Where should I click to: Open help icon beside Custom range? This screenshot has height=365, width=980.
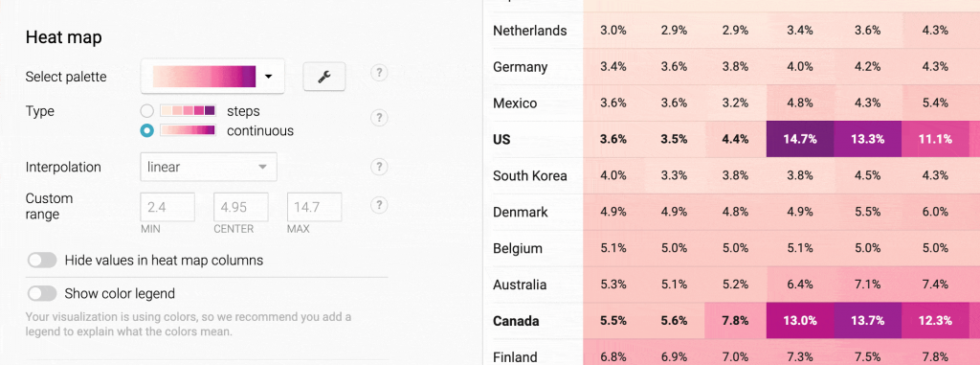(x=379, y=205)
